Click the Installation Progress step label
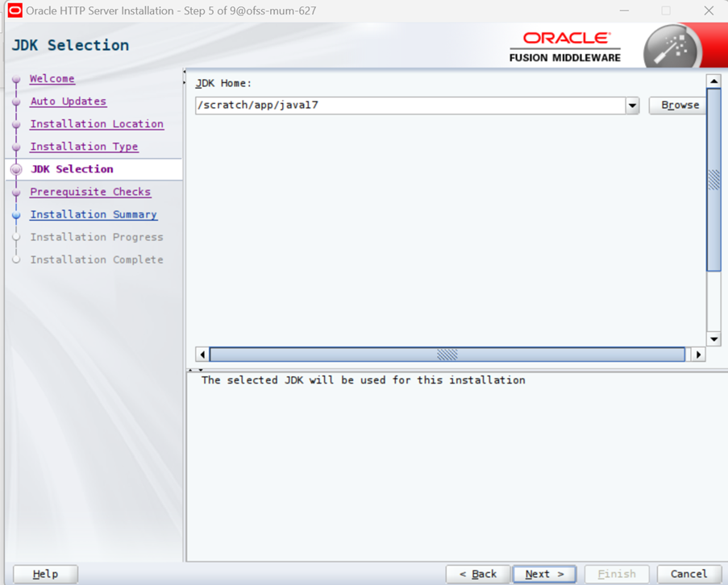This screenshot has height=585, width=728. click(97, 237)
